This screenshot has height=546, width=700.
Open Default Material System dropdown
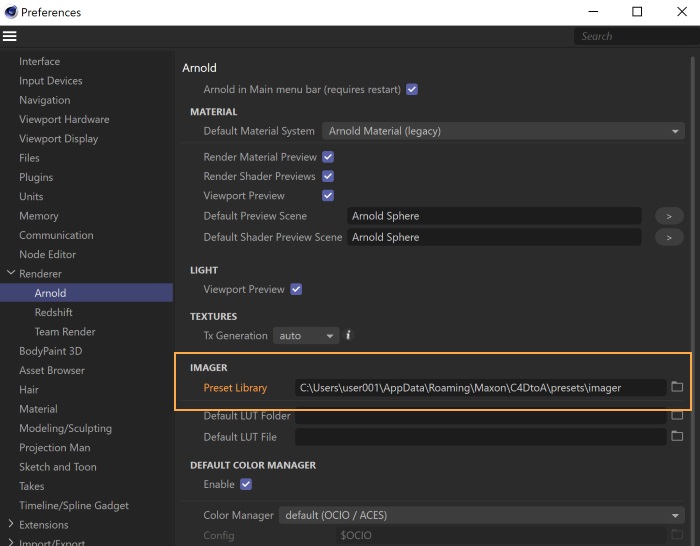point(503,131)
